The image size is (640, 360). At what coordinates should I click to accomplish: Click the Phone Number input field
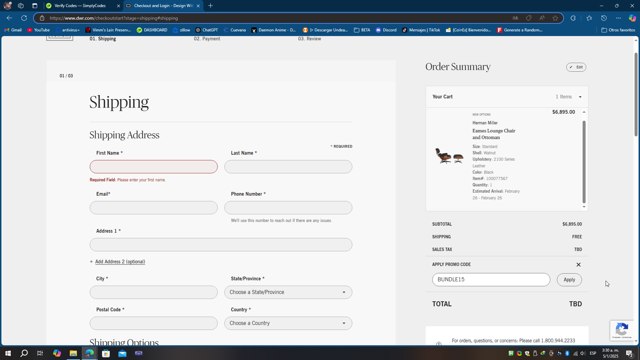[288, 208]
